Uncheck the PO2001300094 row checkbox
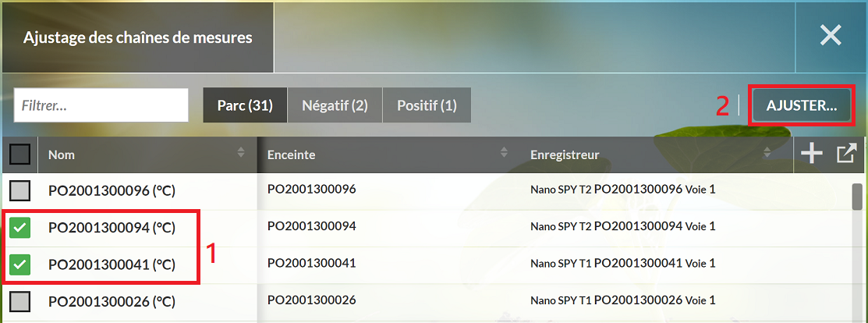 click(x=20, y=228)
